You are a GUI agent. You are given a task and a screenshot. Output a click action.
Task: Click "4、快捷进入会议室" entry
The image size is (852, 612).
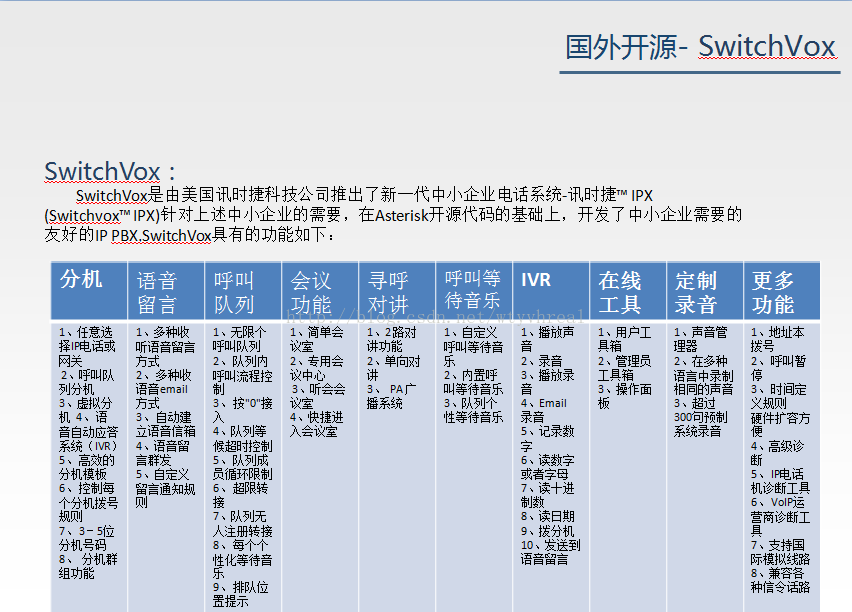pyautogui.click(x=316, y=424)
